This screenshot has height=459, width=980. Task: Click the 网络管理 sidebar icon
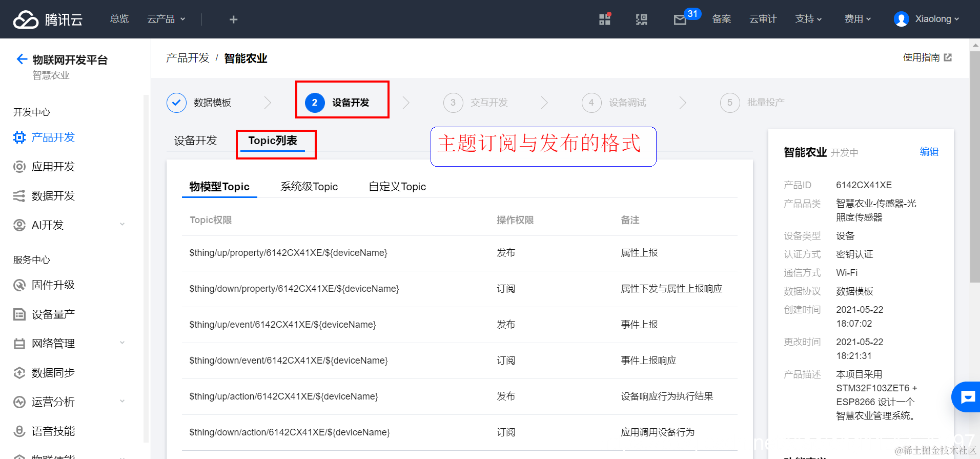tap(19, 344)
